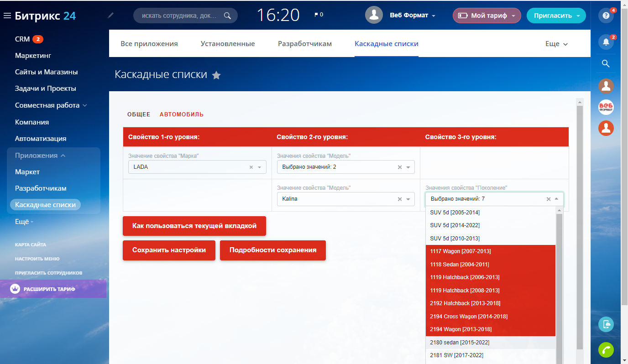This screenshot has height=364, width=628.
Task: Click the search icon in right sidebar
Action: point(606,63)
